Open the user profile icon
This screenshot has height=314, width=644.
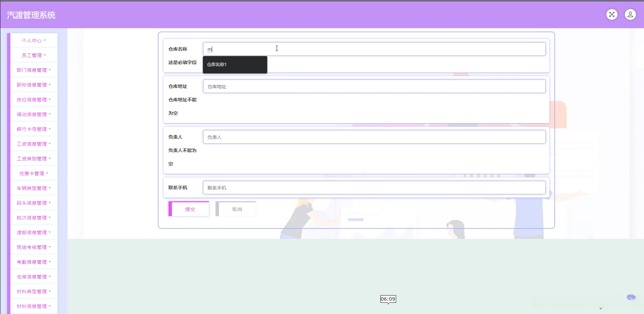pyautogui.click(x=630, y=14)
